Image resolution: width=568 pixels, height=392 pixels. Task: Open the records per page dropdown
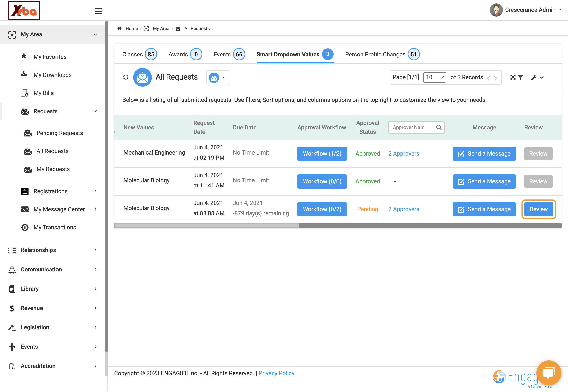435,77
